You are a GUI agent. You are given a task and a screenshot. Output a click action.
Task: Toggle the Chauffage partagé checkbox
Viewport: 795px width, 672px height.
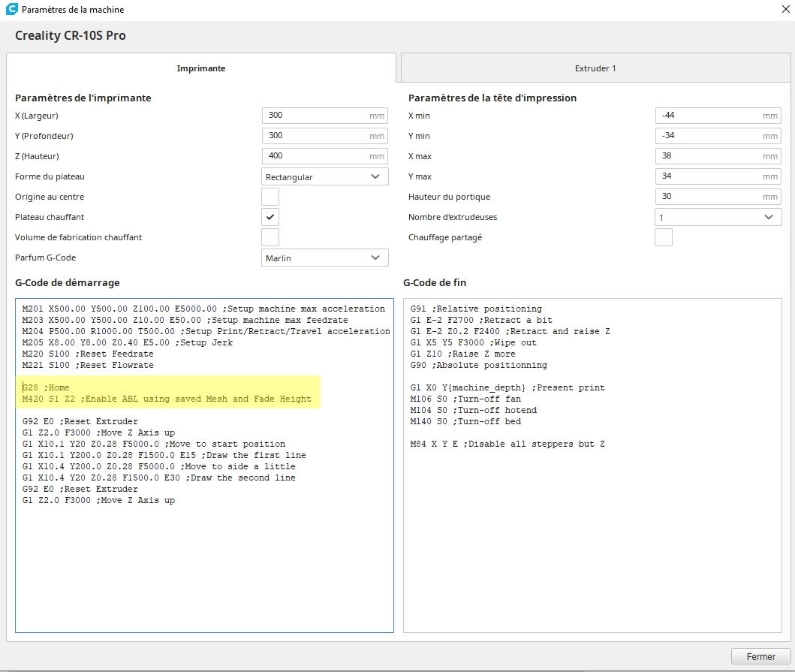click(x=664, y=237)
